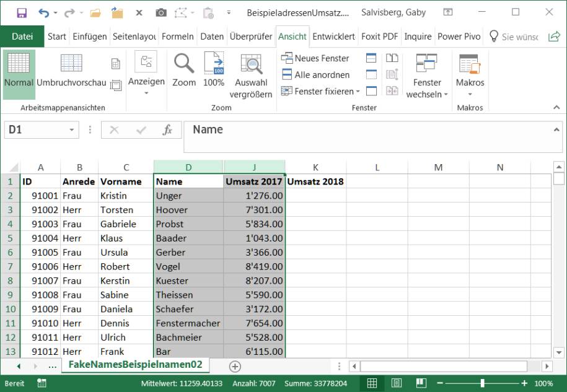Open the Name Box dropdown arrow
The width and height of the screenshot is (567, 392).
(72, 129)
